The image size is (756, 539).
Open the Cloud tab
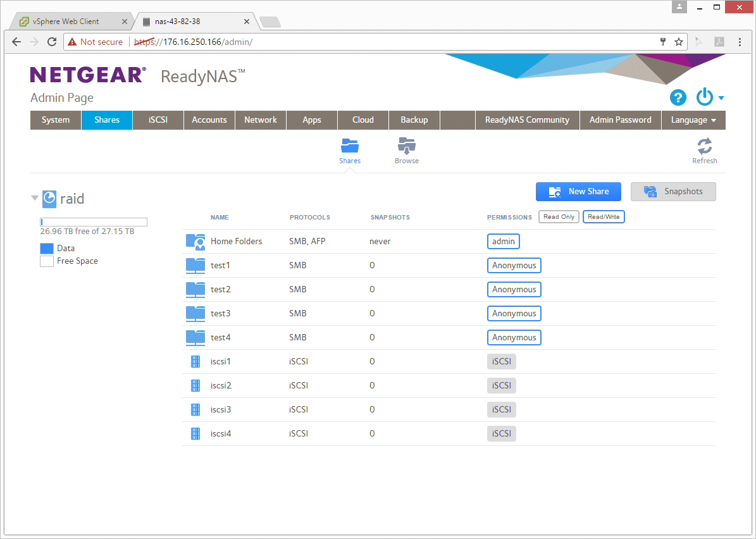[x=363, y=120]
